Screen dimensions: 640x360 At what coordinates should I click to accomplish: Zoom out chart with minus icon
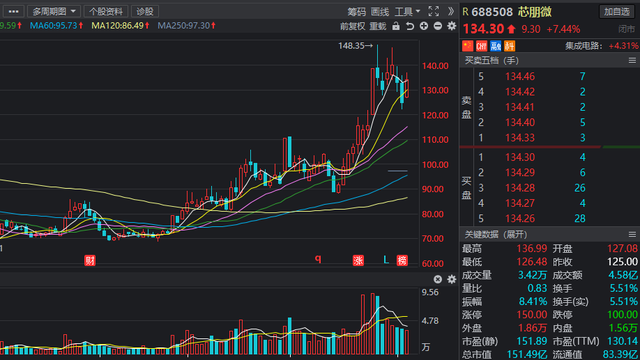(x=438, y=26)
